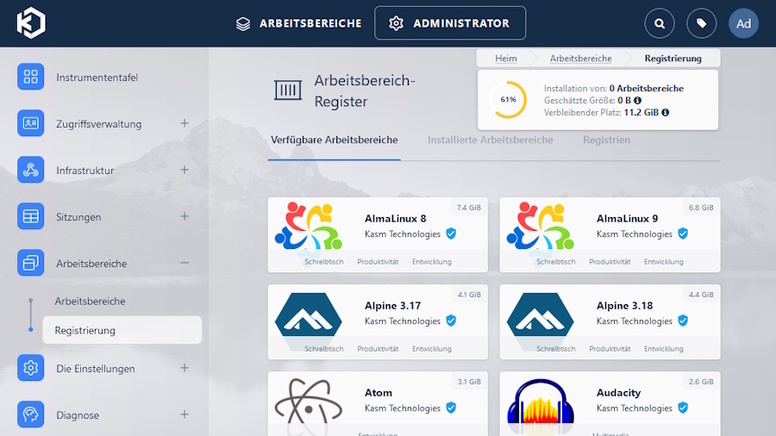This screenshot has height=436, width=776.
Task: Switch to the Registrien tab
Action: [606, 140]
